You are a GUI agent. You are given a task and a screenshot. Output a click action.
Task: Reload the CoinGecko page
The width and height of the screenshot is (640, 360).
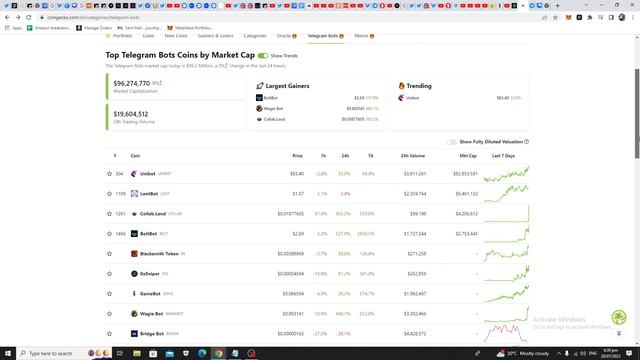(x=29, y=18)
